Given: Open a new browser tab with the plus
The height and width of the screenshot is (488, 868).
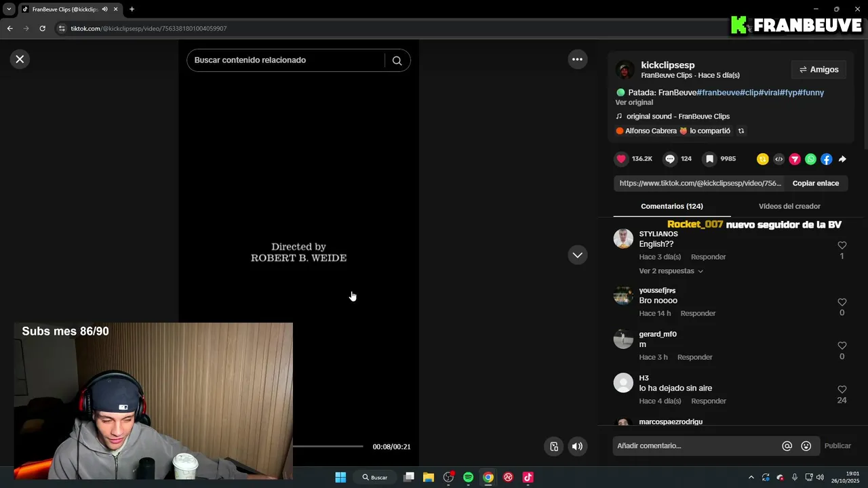Looking at the screenshot, I should point(132,9).
